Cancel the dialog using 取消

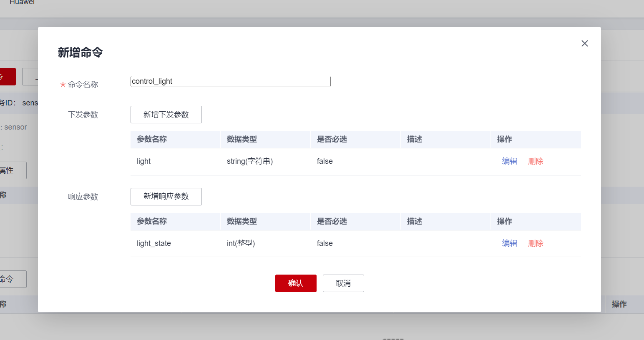(x=343, y=283)
